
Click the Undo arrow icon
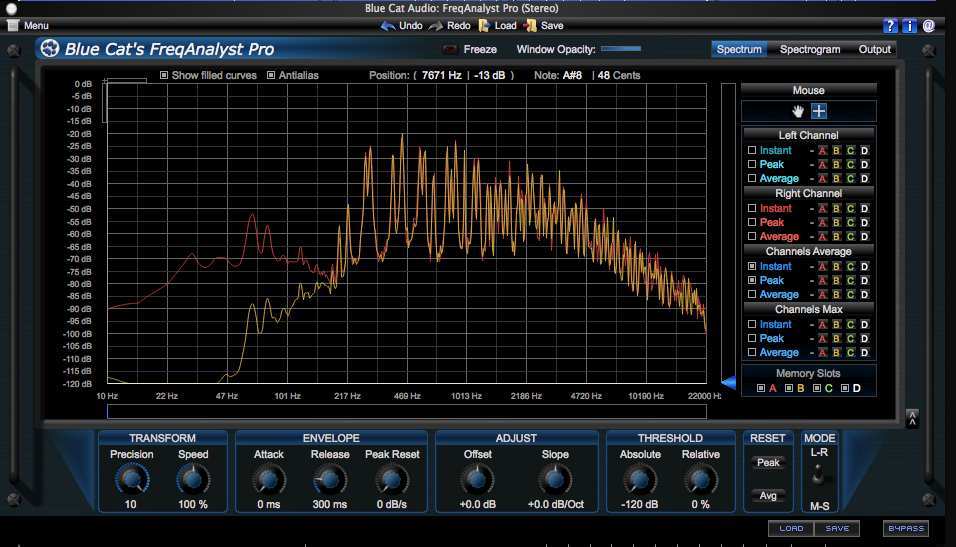tap(388, 26)
